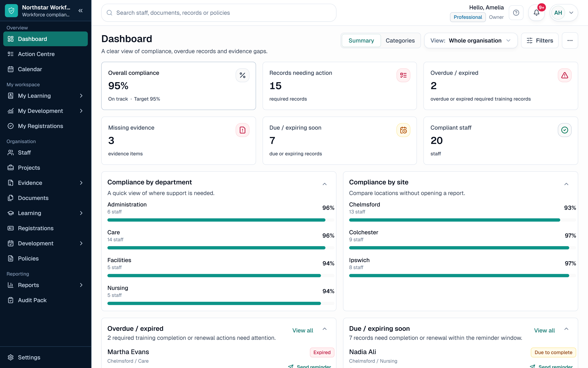Open notifications bell icon
The image size is (588, 368).
click(536, 13)
